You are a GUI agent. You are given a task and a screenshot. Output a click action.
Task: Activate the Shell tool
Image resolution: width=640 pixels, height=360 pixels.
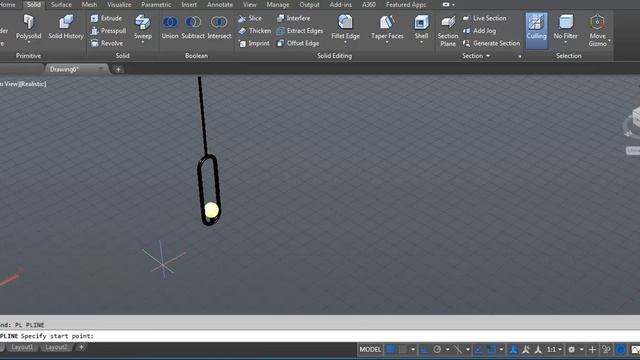(x=421, y=27)
